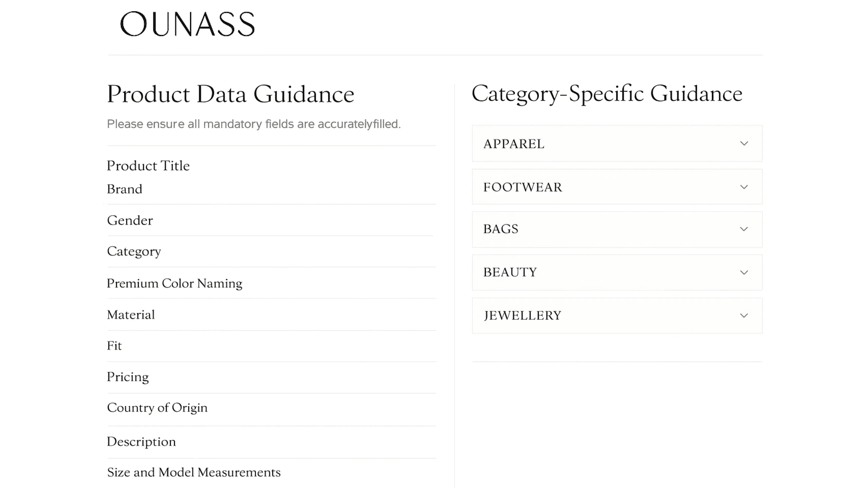Open the Brand guidance item
This screenshot has height=488, width=868.
click(x=124, y=189)
